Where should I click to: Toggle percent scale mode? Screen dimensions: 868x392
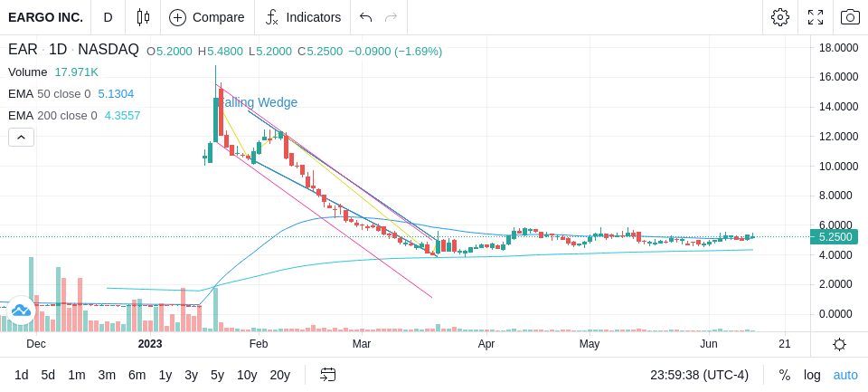785,376
